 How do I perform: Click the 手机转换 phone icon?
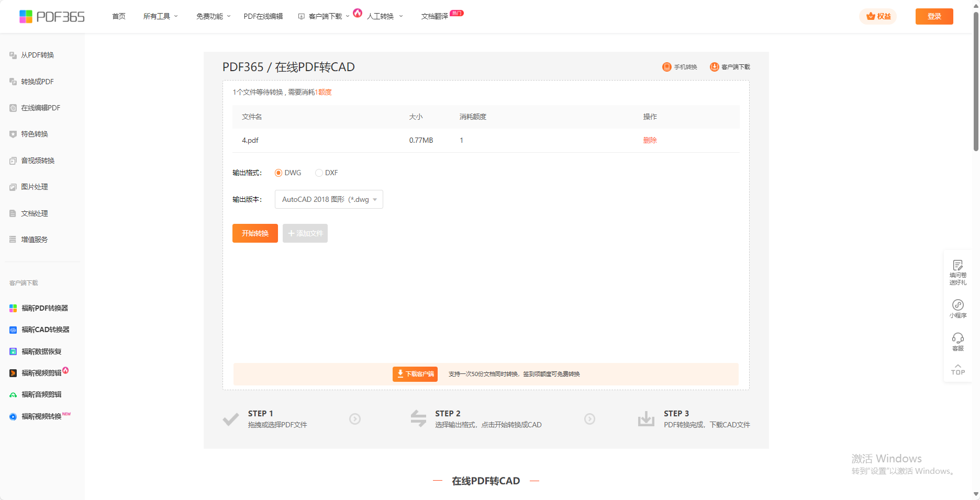[x=666, y=67]
